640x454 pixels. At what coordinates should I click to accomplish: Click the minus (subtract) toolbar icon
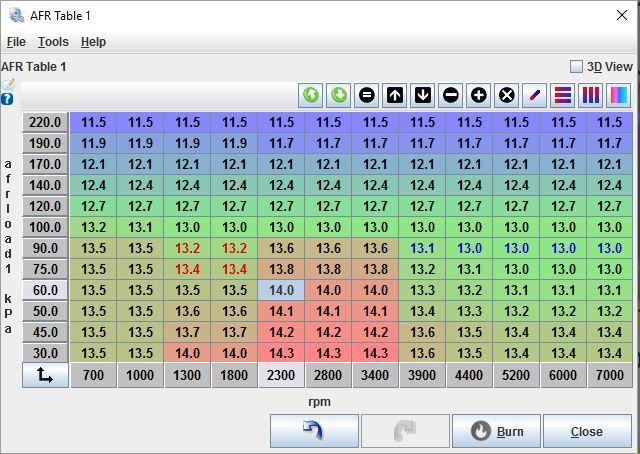[451, 96]
